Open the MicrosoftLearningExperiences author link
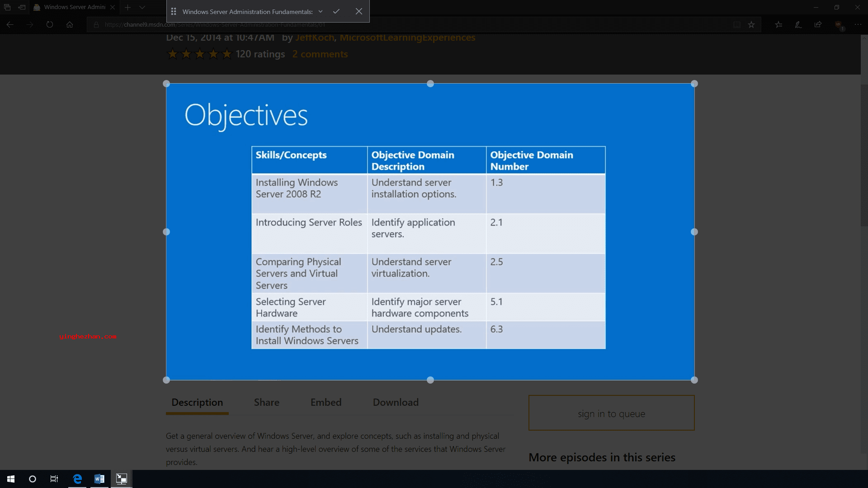Screen dimensions: 868x488 pyautogui.click(x=407, y=38)
